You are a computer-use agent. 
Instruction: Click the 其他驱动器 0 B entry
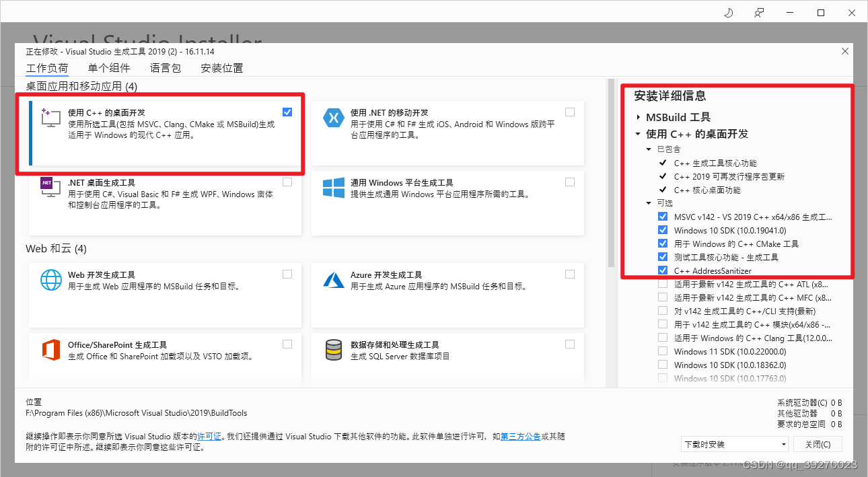(809, 414)
